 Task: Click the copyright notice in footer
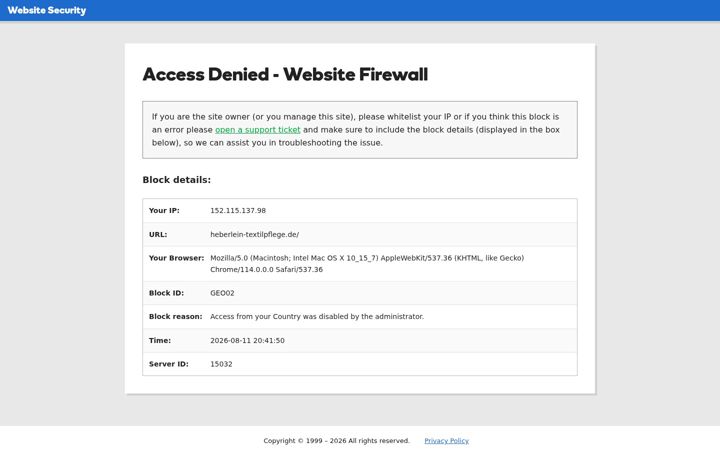click(337, 441)
